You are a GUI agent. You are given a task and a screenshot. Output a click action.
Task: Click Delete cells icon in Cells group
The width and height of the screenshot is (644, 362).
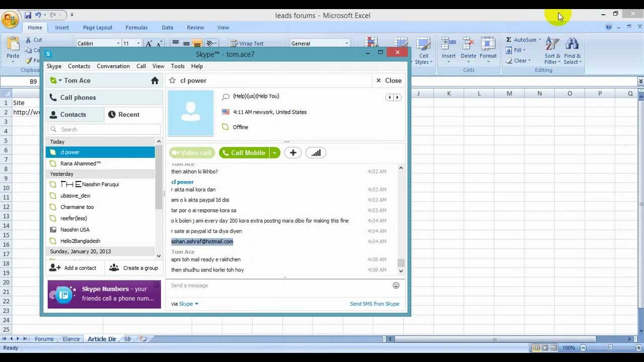[x=468, y=44]
